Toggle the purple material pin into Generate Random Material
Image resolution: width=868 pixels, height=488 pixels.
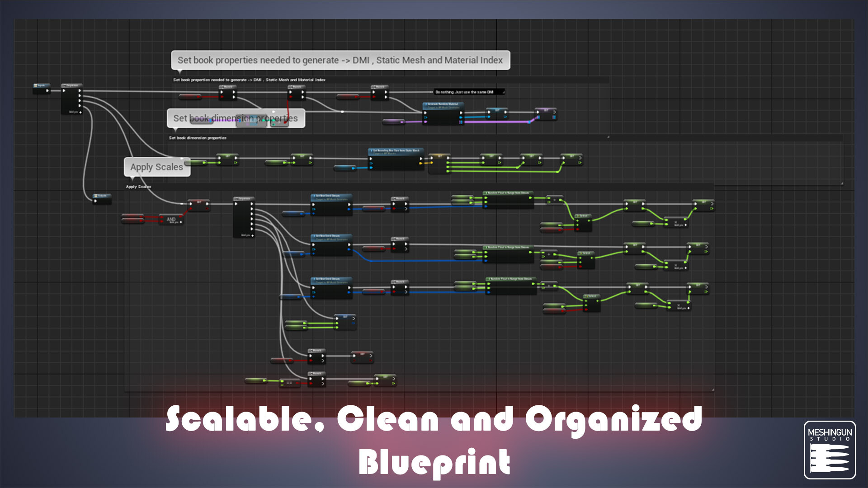[425, 122]
